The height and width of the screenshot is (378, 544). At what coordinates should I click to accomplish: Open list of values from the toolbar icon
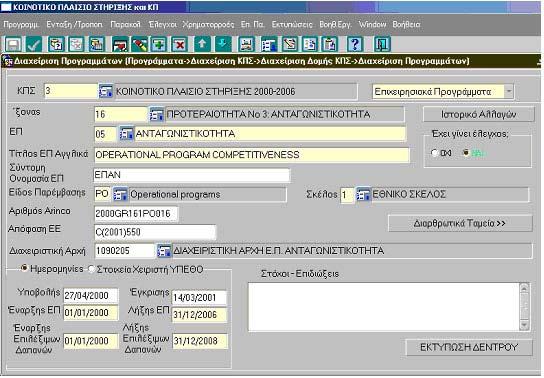pos(269,44)
